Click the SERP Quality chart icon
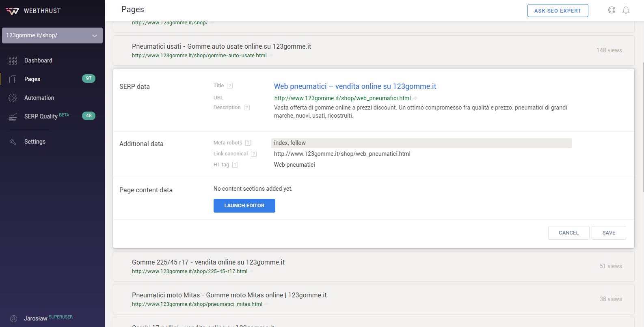 pyautogui.click(x=13, y=116)
